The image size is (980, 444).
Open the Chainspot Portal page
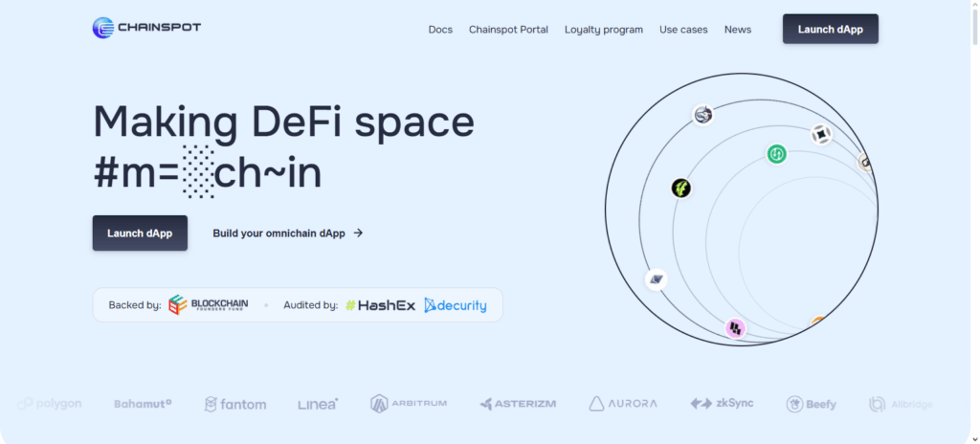(508, 30)
